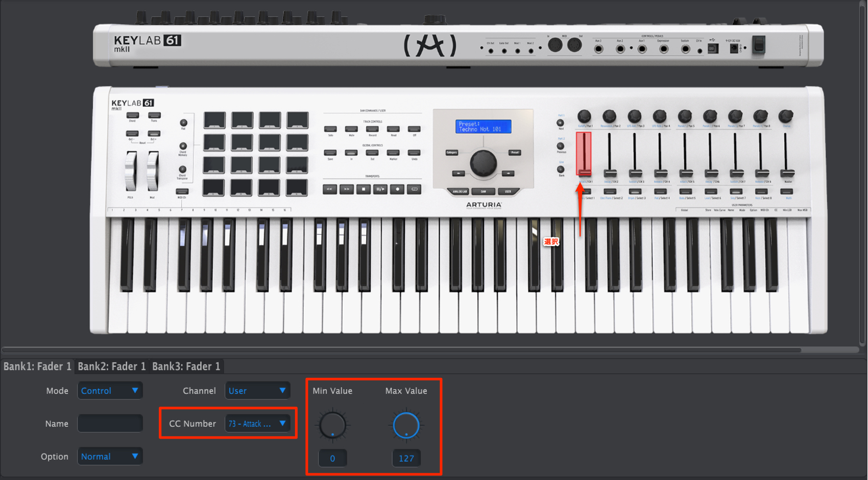
Task: Click the Trans button on the keyboard
Action: pyautogui.click(x=154, y=115)
